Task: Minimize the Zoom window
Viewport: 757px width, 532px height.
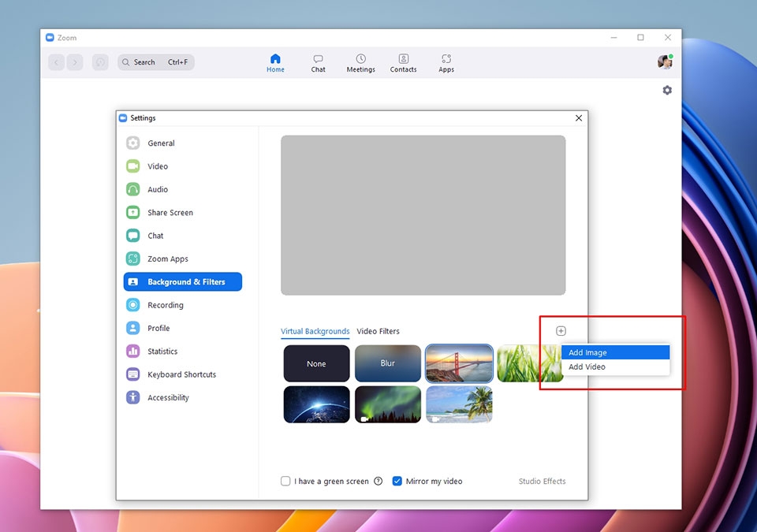Action: click(613, 38)
